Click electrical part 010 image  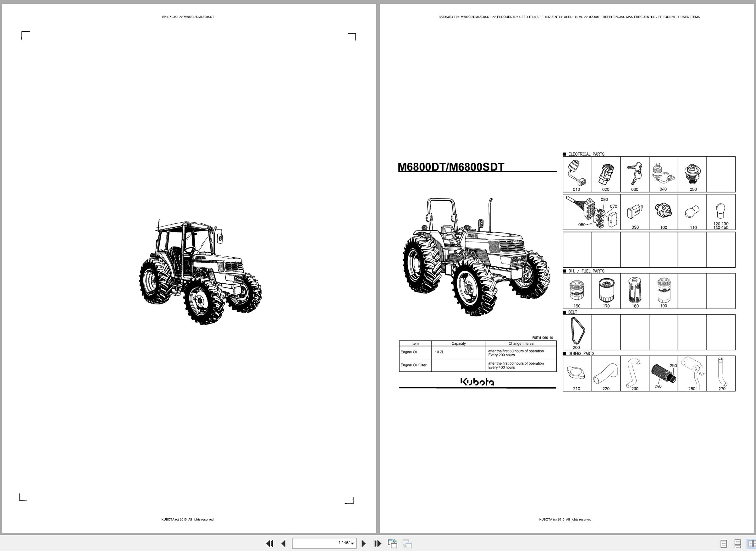pos(577,173)
